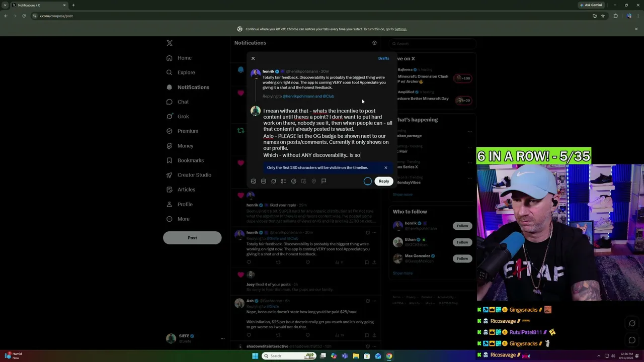Open the emoji picker in compose toolbar

coord(294,181)
